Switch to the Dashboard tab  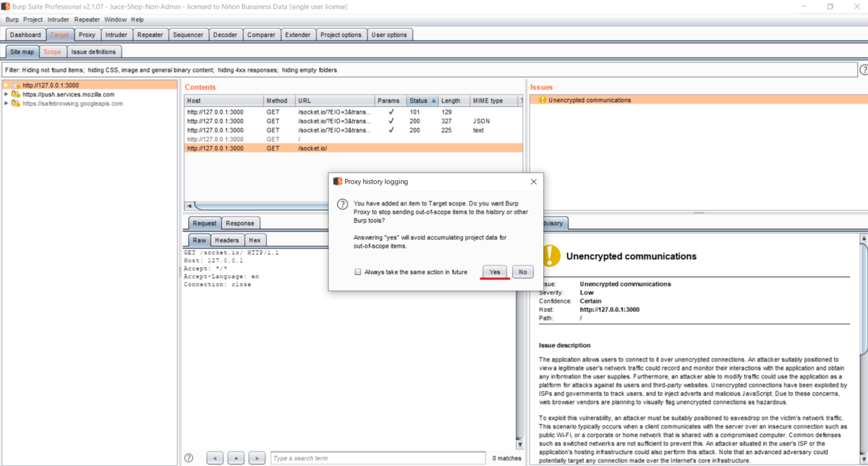click(25, 35)
